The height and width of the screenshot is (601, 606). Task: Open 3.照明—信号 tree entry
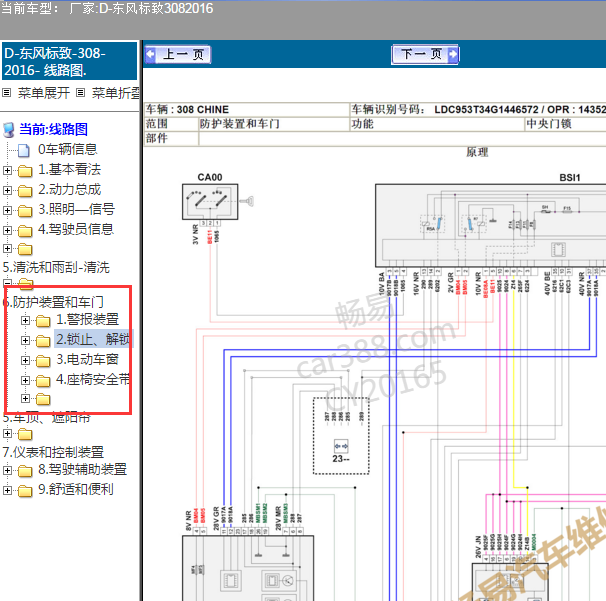click(x=76, y=209)
